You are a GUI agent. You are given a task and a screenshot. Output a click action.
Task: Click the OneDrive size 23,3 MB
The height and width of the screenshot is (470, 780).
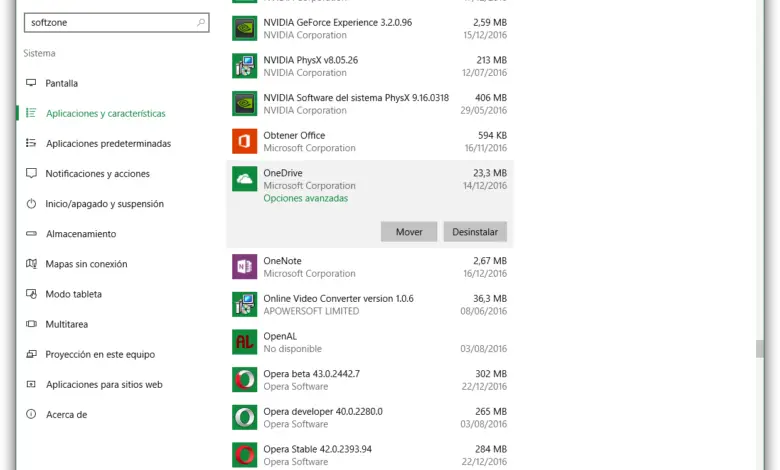490,173
